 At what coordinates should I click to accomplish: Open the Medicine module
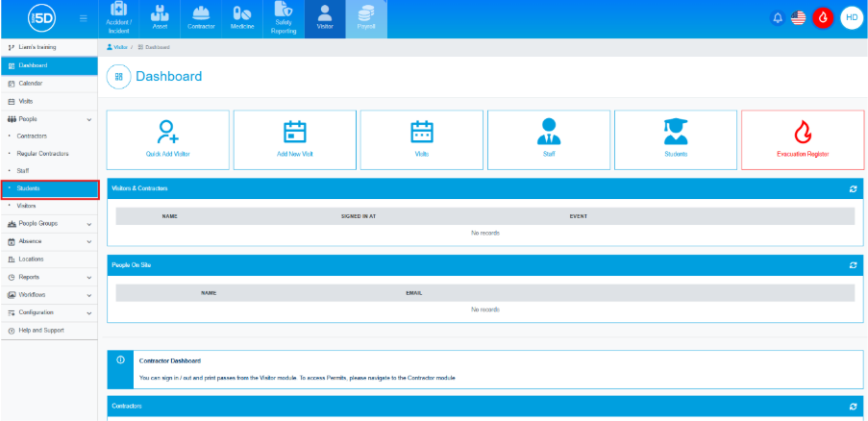tap(242, 19)
